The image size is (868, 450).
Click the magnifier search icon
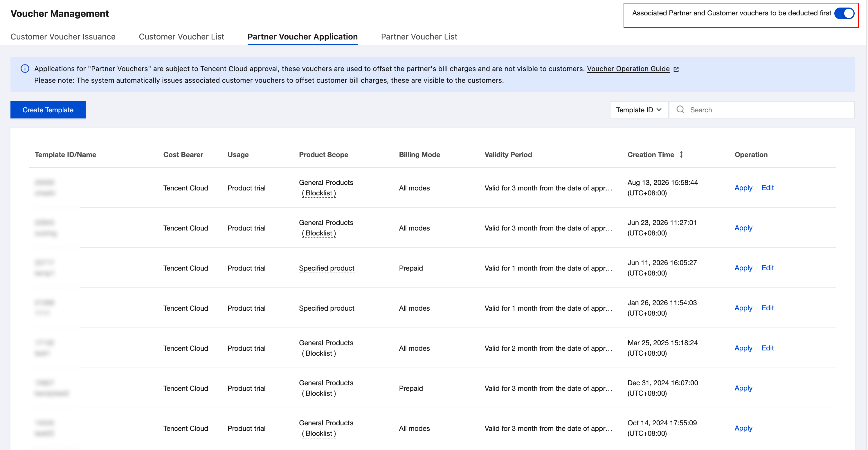(680, 110)
